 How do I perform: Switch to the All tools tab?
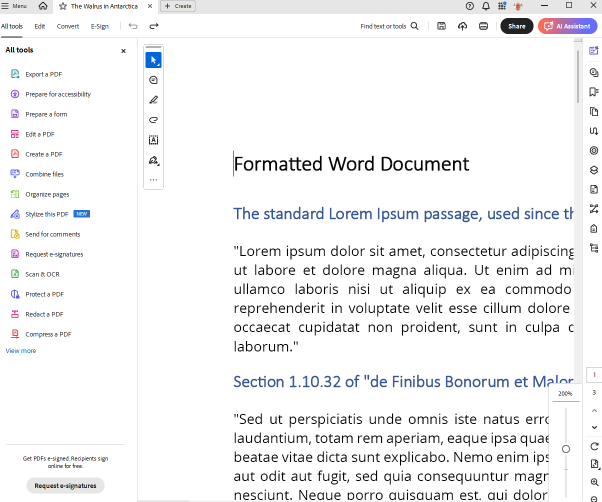[12, 26]
